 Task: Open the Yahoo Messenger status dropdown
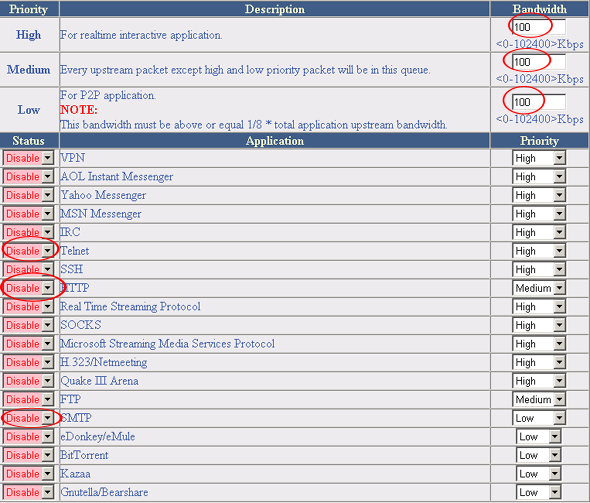pos(28,195)
